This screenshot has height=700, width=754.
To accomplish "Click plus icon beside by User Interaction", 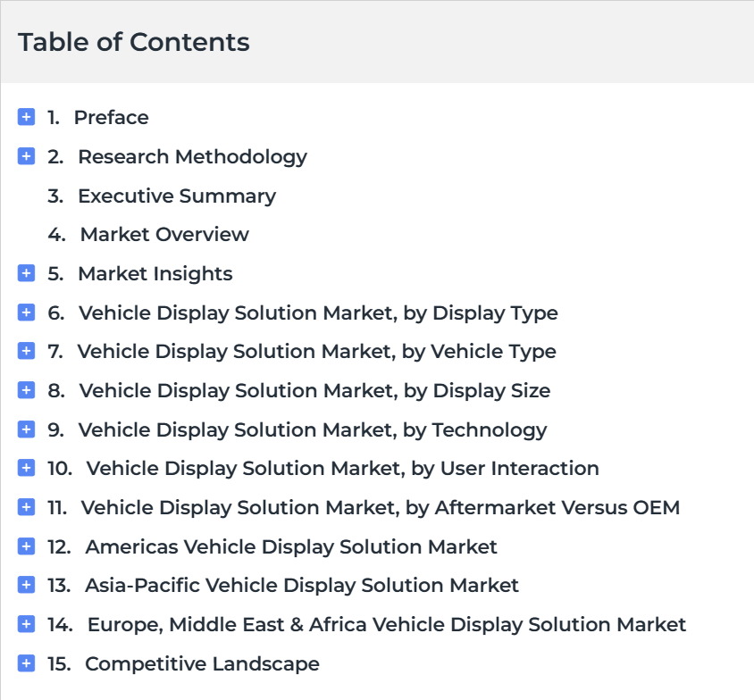I will [26, 468].
